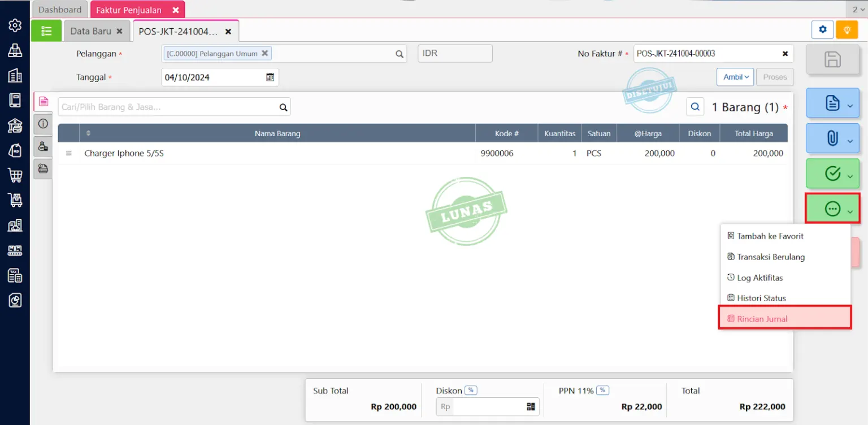Click the search icon beside Pelanggan field

pos(400,54)
